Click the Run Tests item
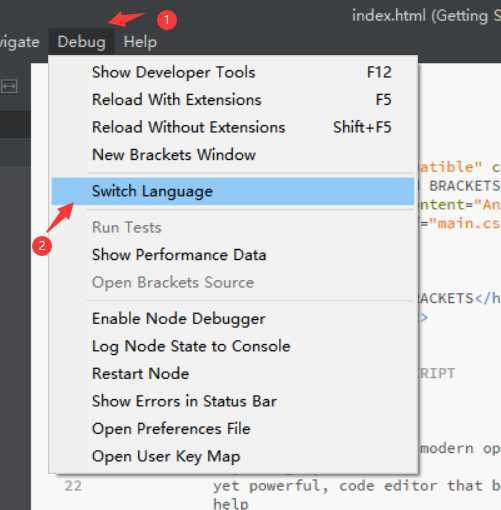 pos(233,228)
